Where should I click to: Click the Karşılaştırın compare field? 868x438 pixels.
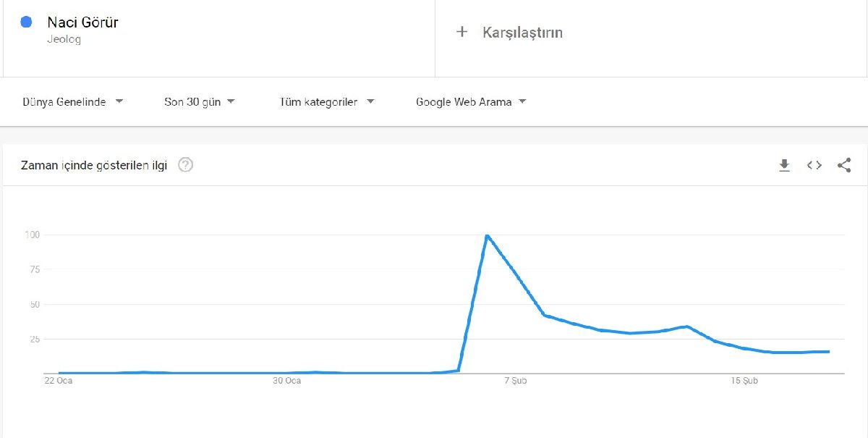tap(522, 33)
